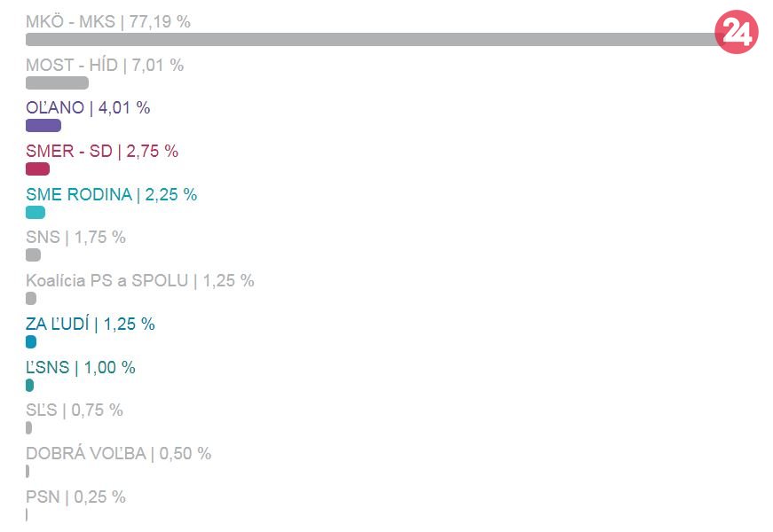Screen dimensions: 773x532
Task: Click the small gray SNS bar
Action: [34, 255]
